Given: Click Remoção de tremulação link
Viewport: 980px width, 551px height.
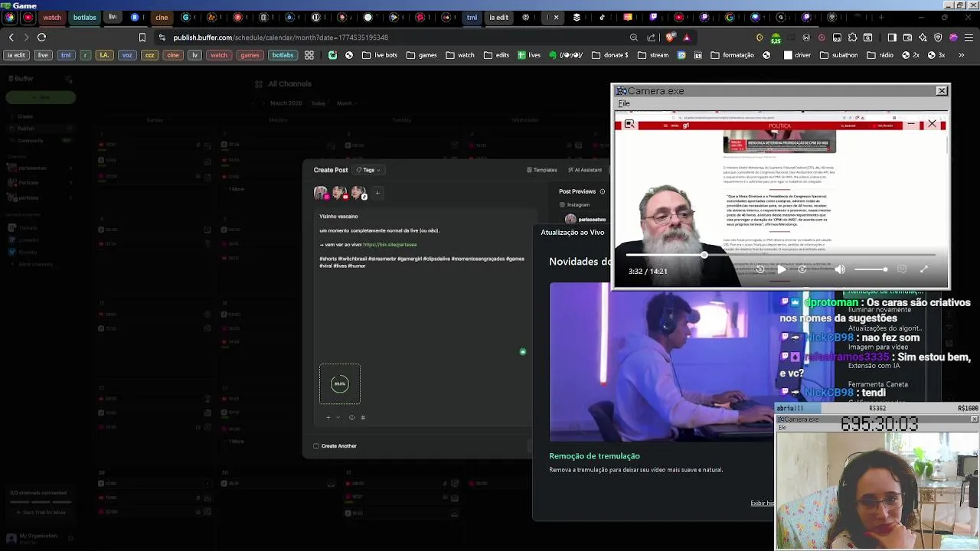Looking at the screenshot, I should pyautogui.click(x=594, y=456).
